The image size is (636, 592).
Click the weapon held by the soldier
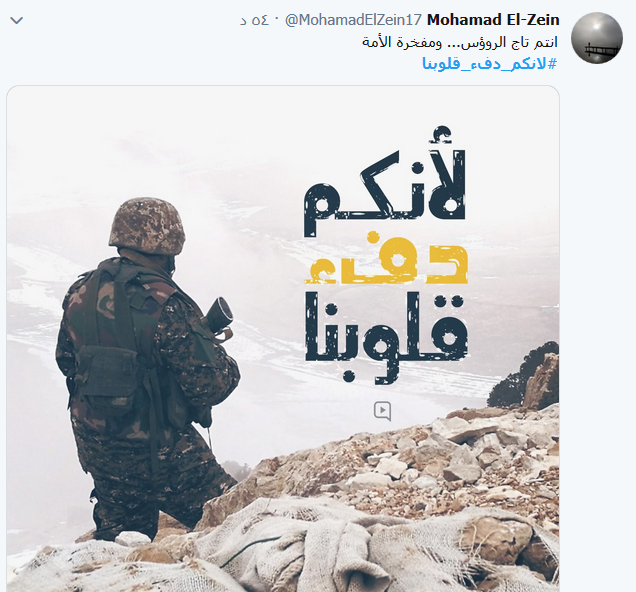[219, 316]
